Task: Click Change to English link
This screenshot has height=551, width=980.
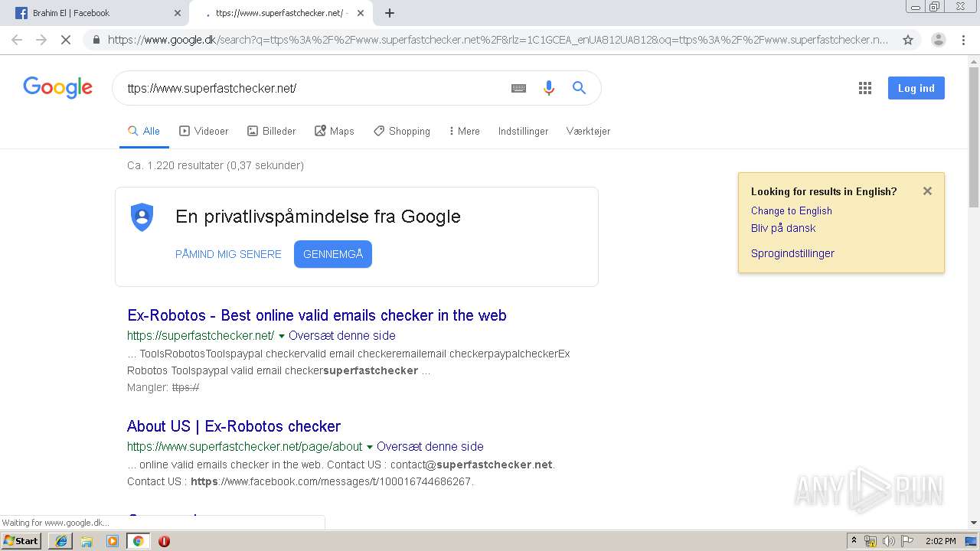Action: point(791,210)
